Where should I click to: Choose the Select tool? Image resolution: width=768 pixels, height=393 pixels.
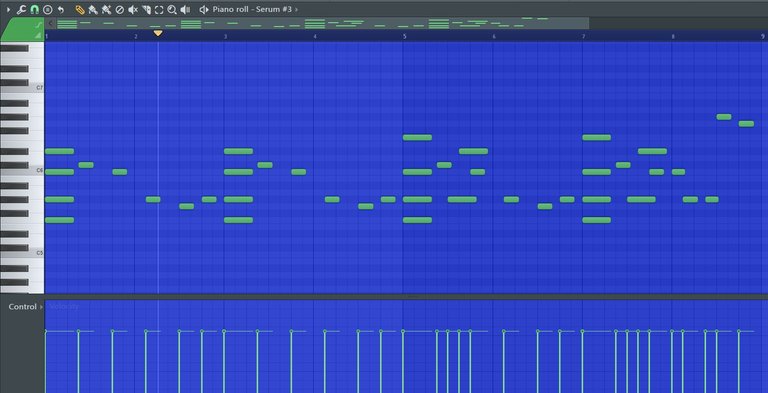[x=159, y=9]
